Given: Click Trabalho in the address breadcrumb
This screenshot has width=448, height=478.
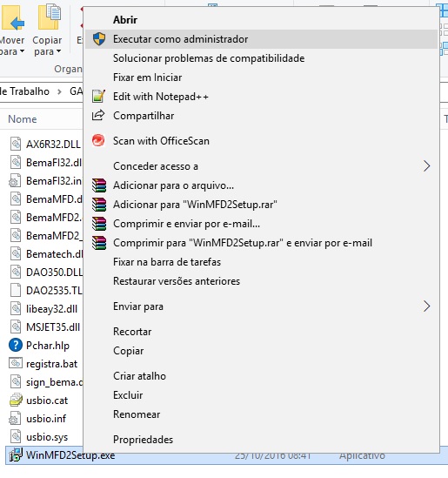Looking at the screenshot, I should 29,91.
